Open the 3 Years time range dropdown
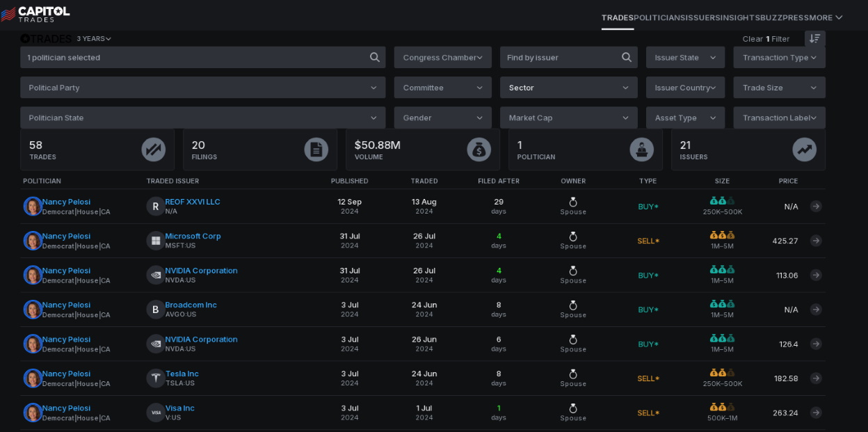The height and width of the screenshot is (432, 868). point(94,39)
